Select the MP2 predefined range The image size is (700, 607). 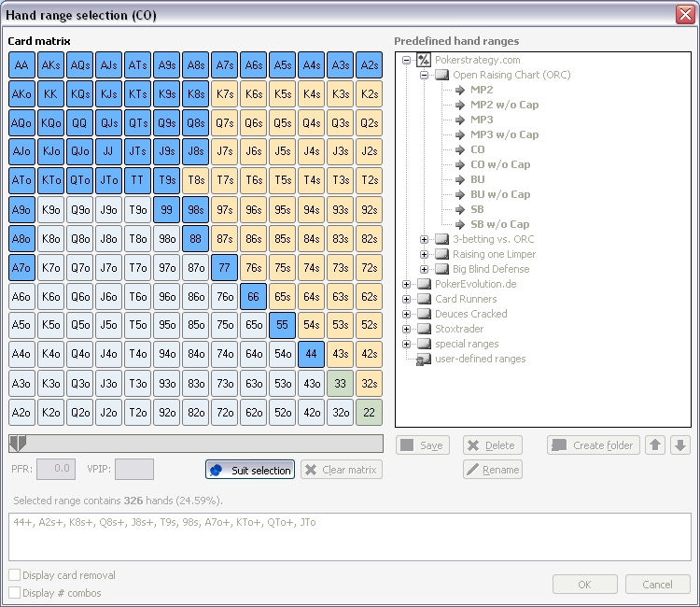(482, 90)
